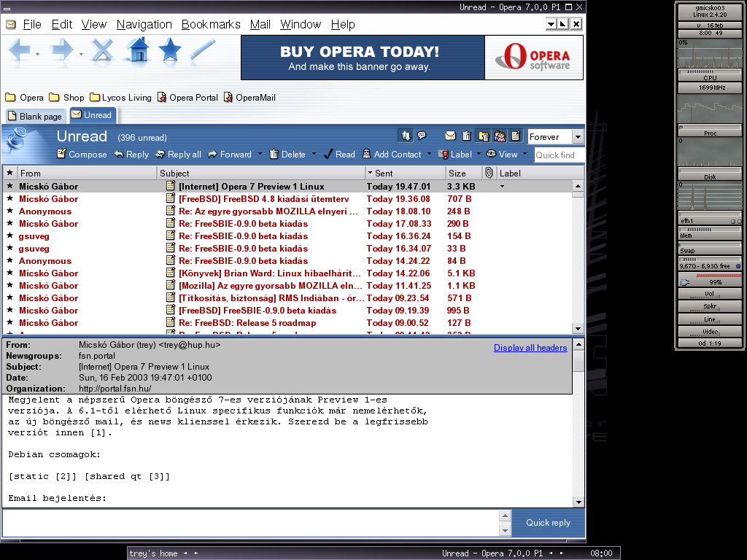Sort messages by Sent column header
This screenshot has width=747, height=560.
[404, 174]
